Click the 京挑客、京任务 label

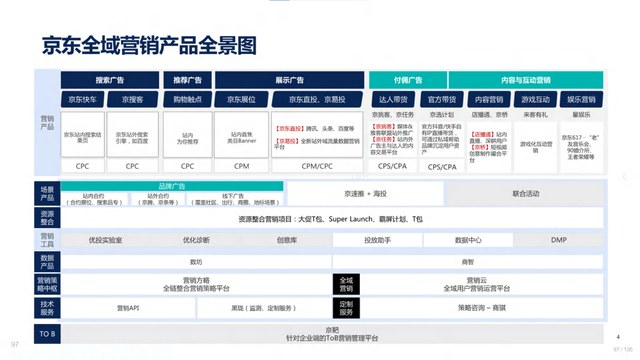(393, 115)
